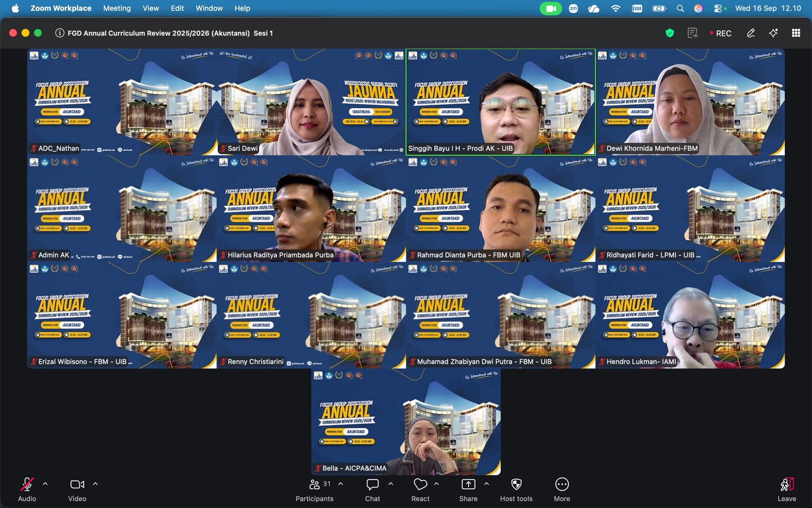Click the REC recording indicator
This screenshot has height=508, width=812.
[720, 33]
